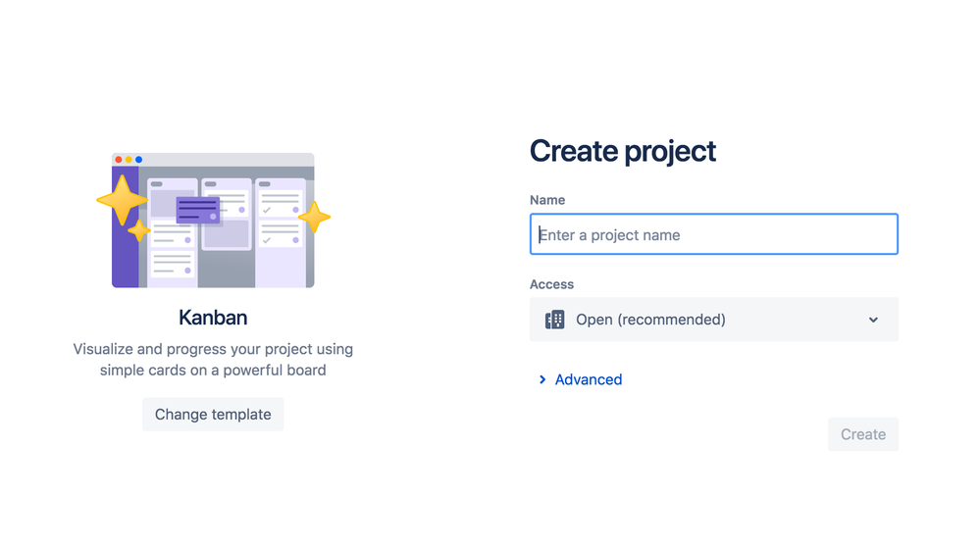This screenshot has height=546, width=980.
Task: Open the Access dropdown showing Open (recommended)
Action: pos(714,320)
